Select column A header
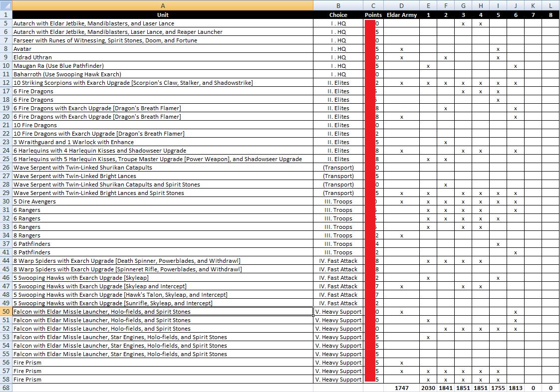The width and height of the screenshot is (560, 392). coord(163,5)
